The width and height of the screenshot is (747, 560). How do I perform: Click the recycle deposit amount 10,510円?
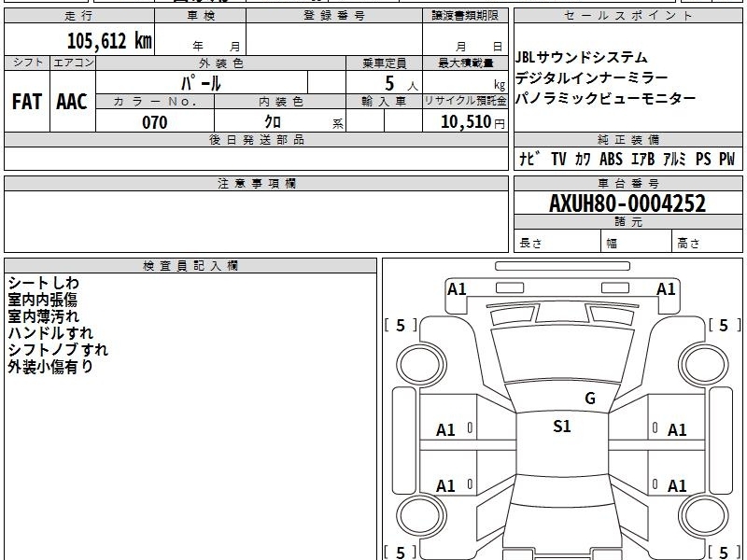point(472,122)
